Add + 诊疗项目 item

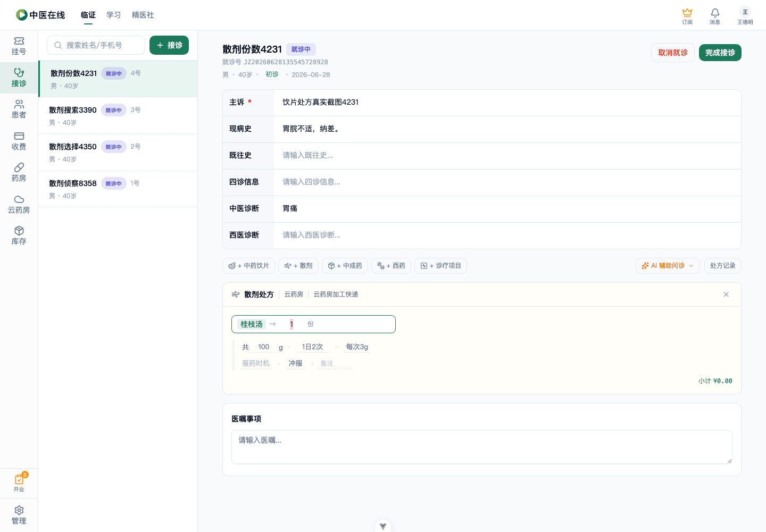coord(440,266)
